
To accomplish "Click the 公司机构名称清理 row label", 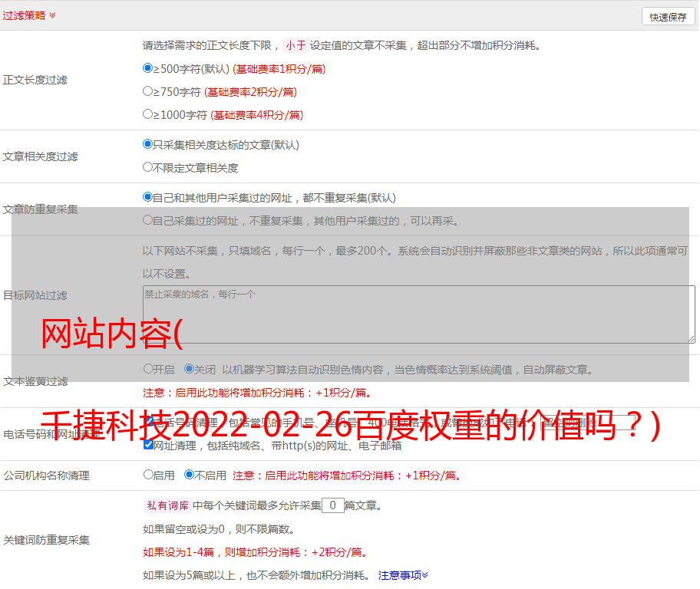I will [x=46, y=475].
